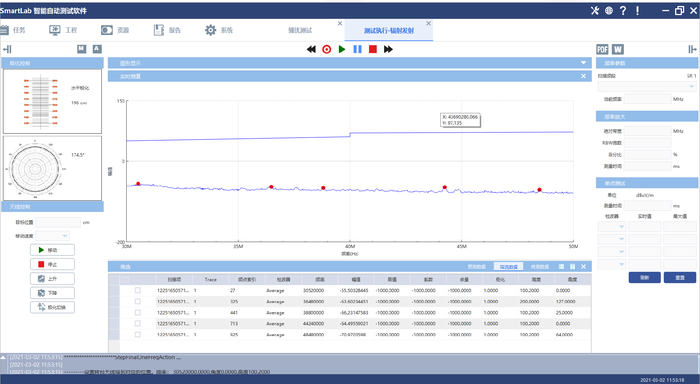Screen dimensions: 700x384
Task: Switch to the 骚扰测试 tab
Action: coord(300,30)
